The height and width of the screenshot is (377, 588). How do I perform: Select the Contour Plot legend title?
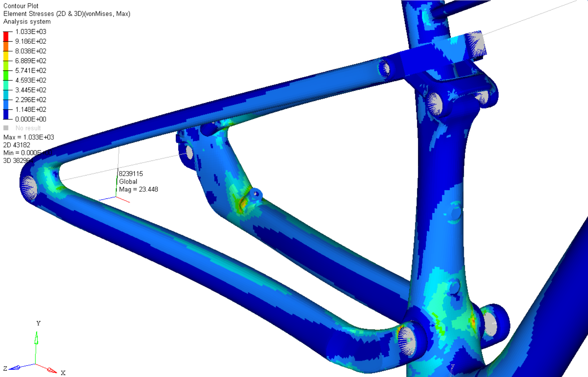[x=21, y=6]
